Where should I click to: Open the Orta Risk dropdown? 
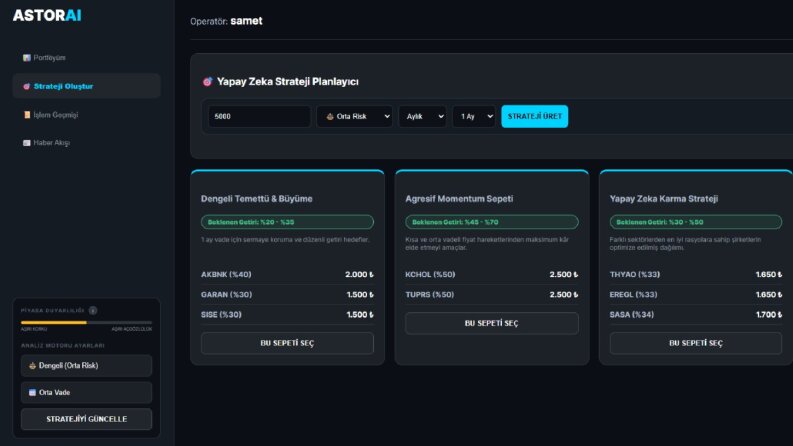(x=355, y=116)
